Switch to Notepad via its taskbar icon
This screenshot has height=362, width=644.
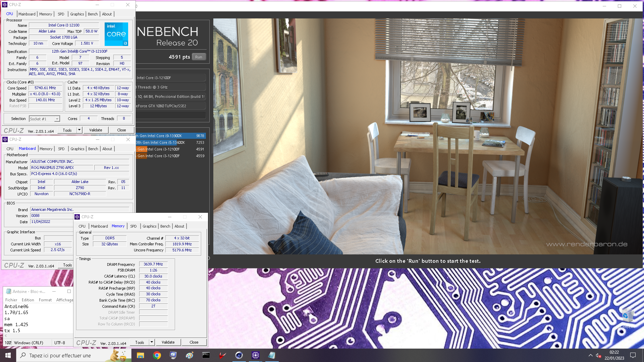point(272,355)
